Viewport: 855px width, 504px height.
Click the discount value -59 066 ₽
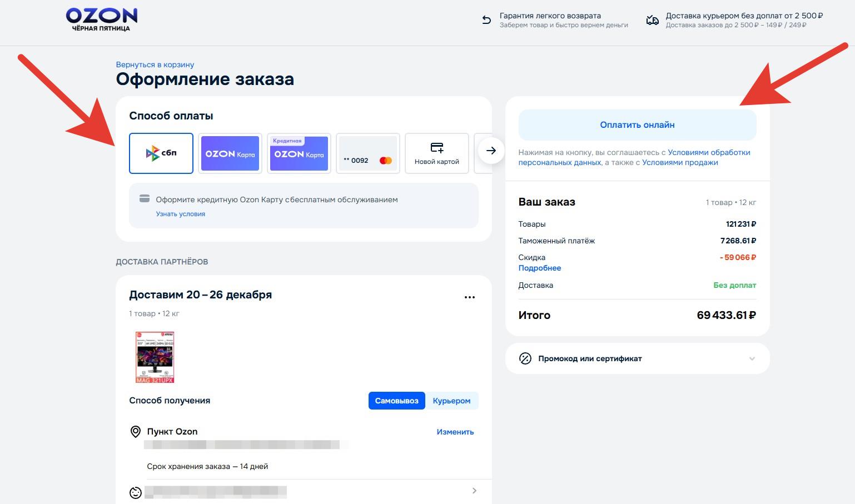click(738, 257)
